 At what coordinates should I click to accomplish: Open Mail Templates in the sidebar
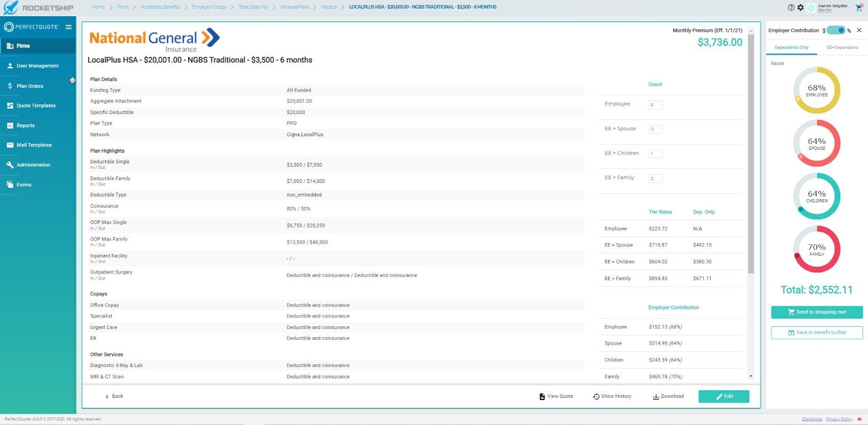coord(38,145)
